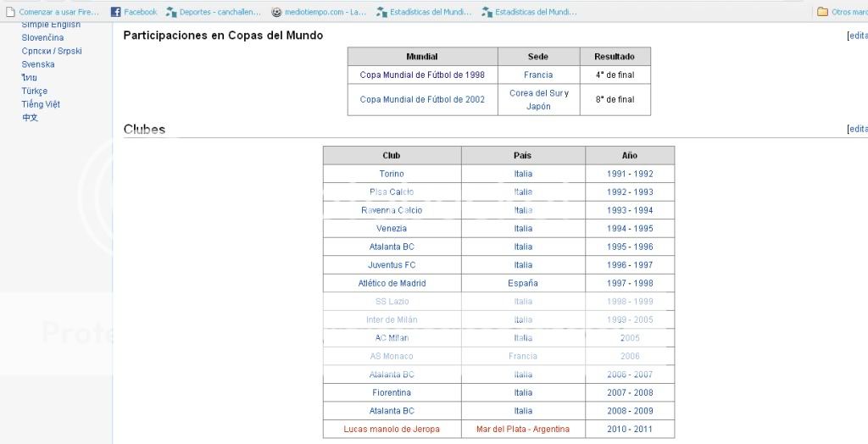868x444 pixels.
Task: Open the Deportes canchallena bookmark icon
Action: coord(172,12)
